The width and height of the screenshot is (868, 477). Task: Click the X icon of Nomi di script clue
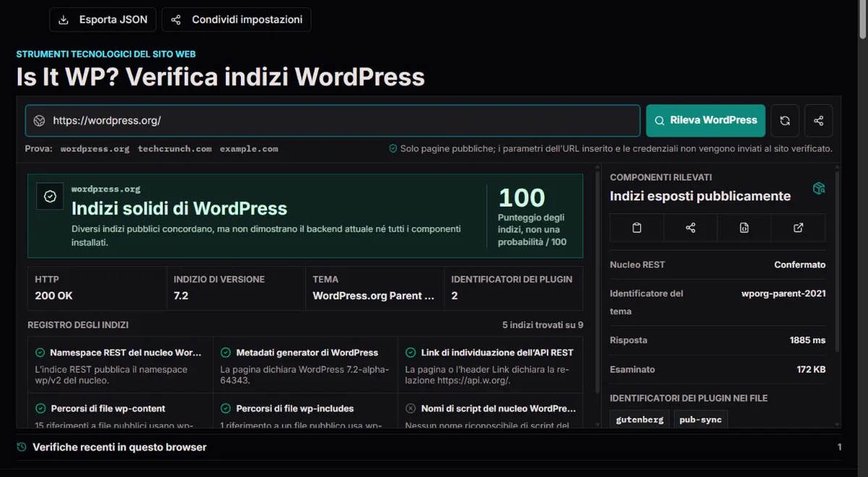click(411, 408)
